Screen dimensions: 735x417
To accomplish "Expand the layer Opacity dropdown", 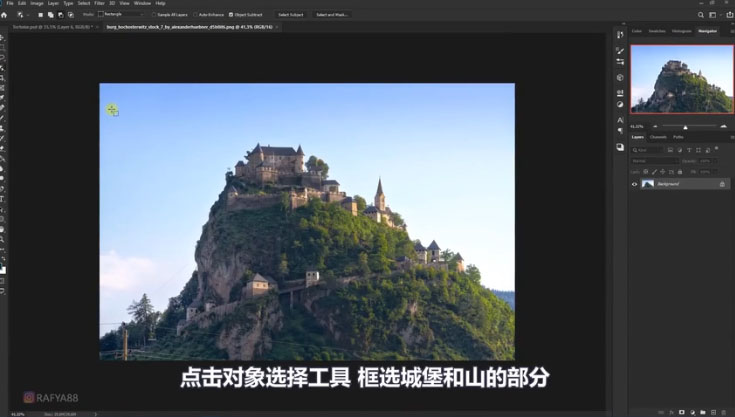I will click(x=708, y=160).
